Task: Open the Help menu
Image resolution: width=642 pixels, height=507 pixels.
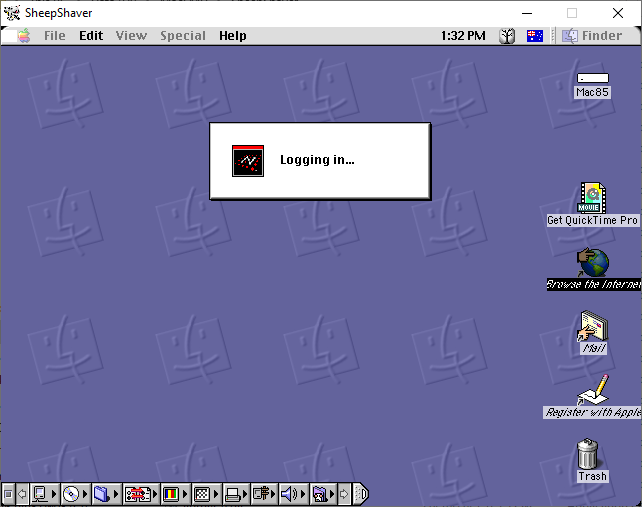Action: 233,36
